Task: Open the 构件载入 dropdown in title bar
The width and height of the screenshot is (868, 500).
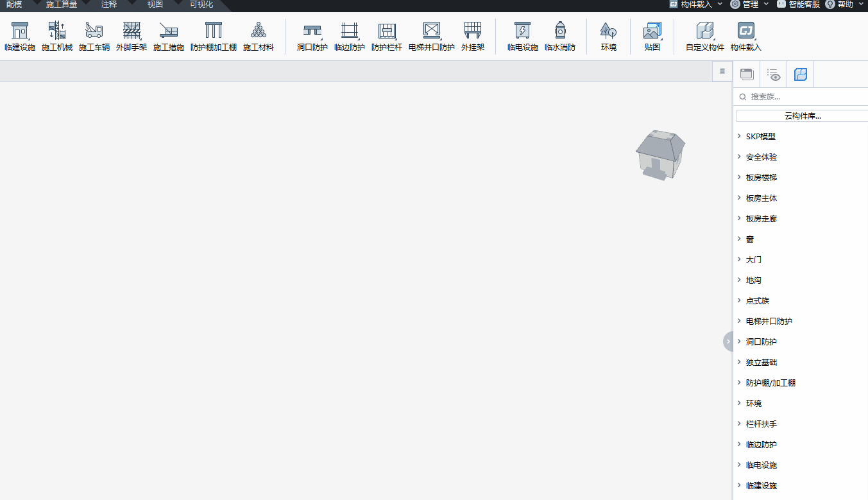Action: coord(696,4)
